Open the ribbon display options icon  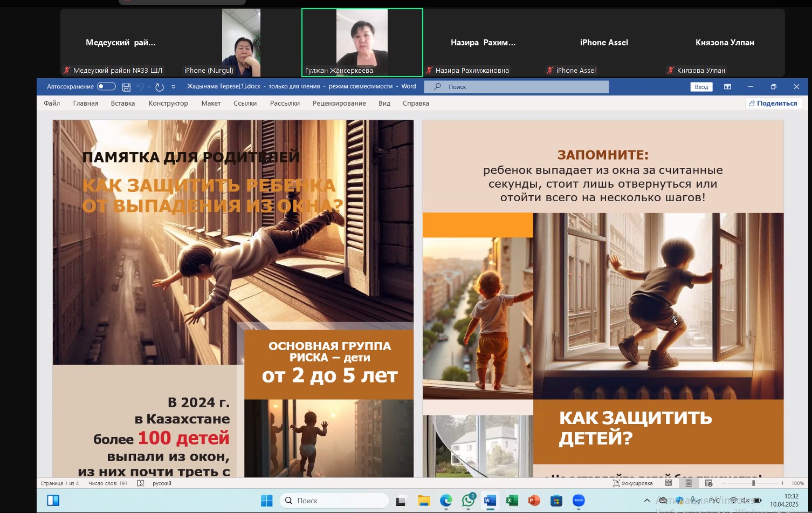pyautogui.click(x=727, y=87)
